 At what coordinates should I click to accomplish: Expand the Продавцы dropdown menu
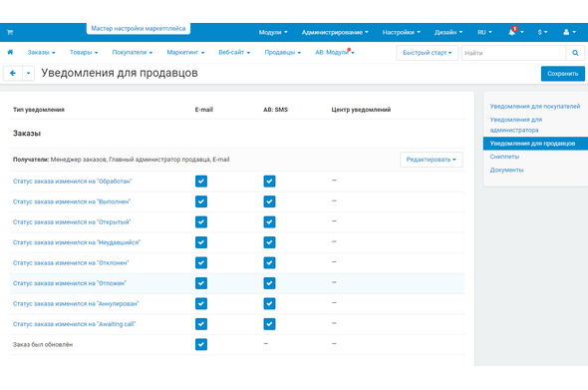[x=282, y=53]
